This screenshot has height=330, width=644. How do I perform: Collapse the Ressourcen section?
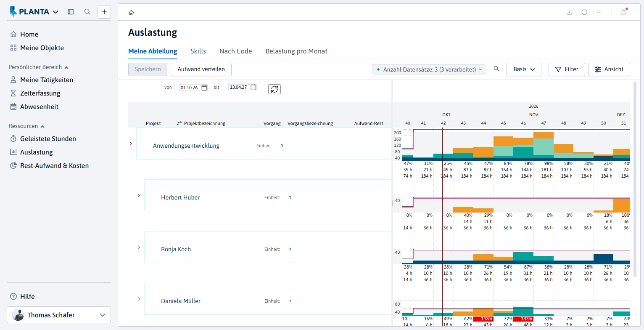[x=42, y=126]
